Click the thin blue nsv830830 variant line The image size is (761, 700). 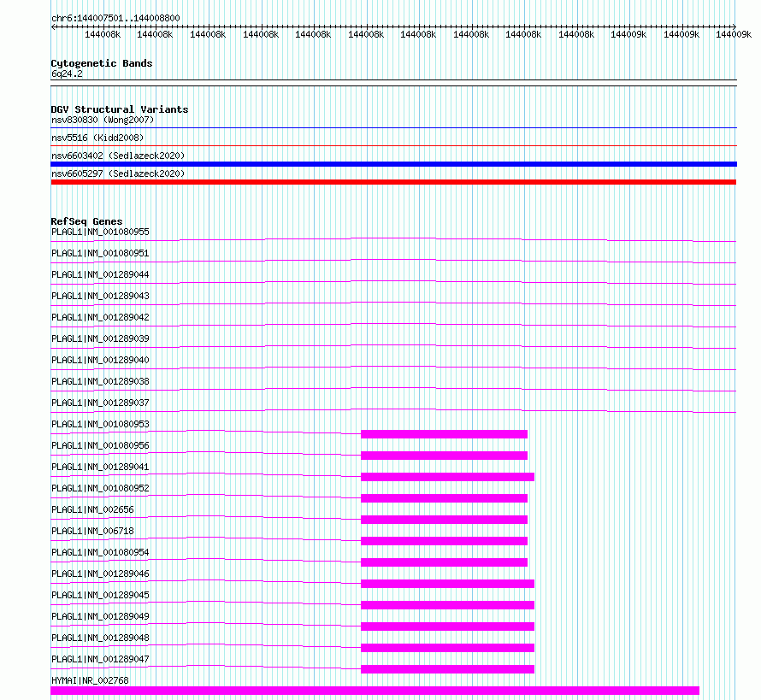click(393, 128)
